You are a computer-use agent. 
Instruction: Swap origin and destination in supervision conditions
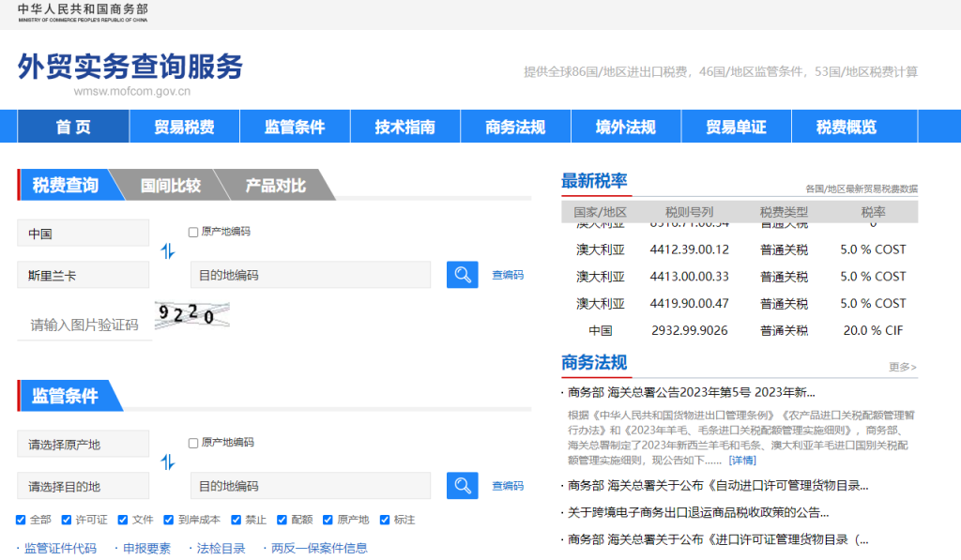tap(168, 462)
